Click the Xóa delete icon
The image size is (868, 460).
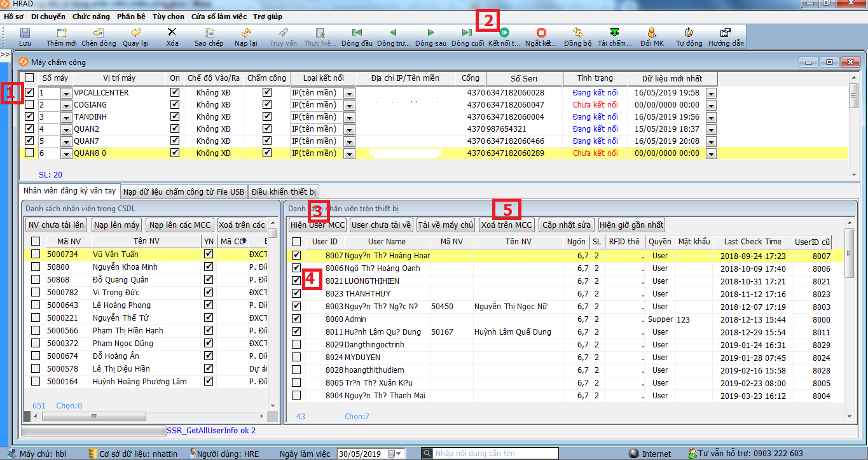click(x=172, y=33)
